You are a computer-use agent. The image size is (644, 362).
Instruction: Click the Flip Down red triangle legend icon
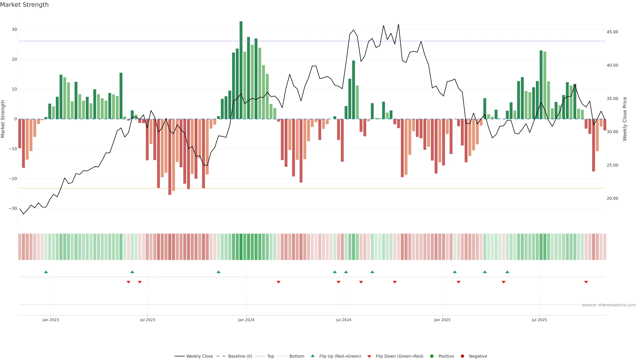tap(369, 356)
